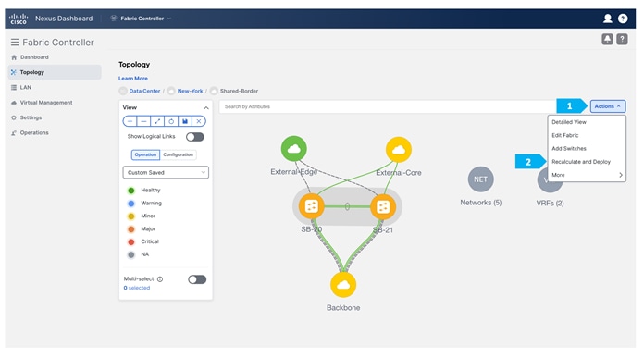The height and width of the screenshot is (358, 644).
Task: Click the refresh topology icon
Action: point(171,121)
